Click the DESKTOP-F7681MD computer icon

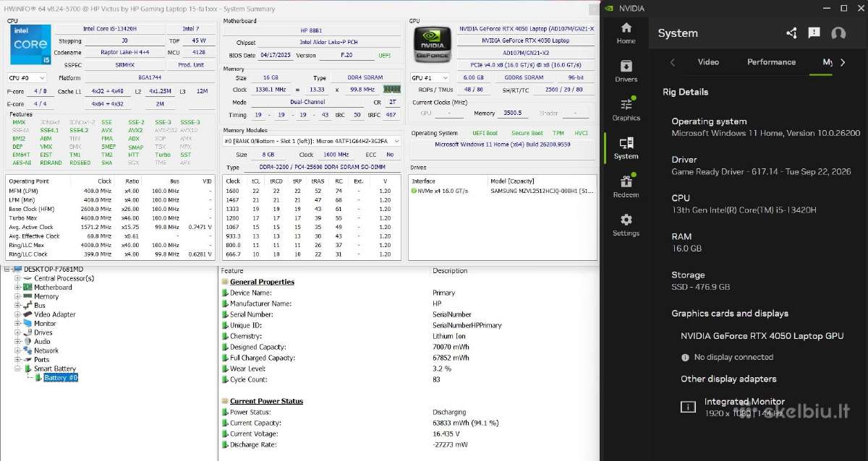(x=18, y=269)
